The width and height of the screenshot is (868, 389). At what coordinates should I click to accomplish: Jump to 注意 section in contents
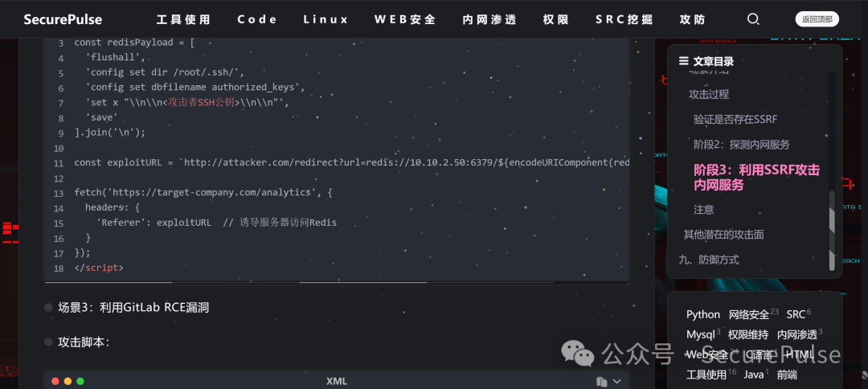(x=703, y=210)
